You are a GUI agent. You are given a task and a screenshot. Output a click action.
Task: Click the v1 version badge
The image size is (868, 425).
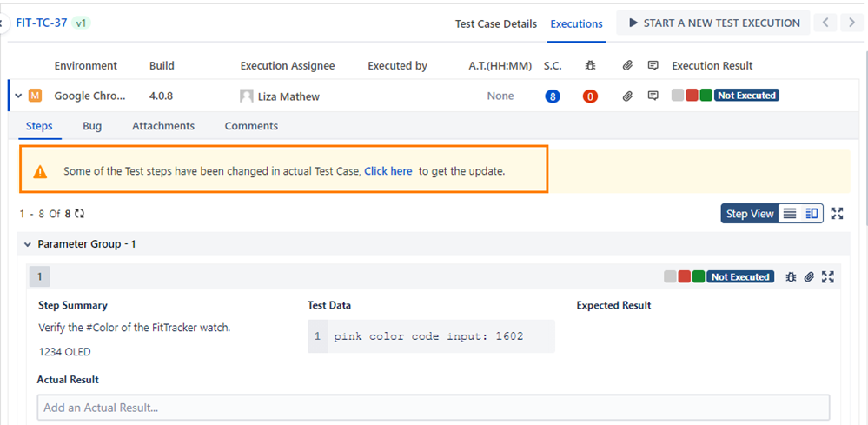click(82, 23)
